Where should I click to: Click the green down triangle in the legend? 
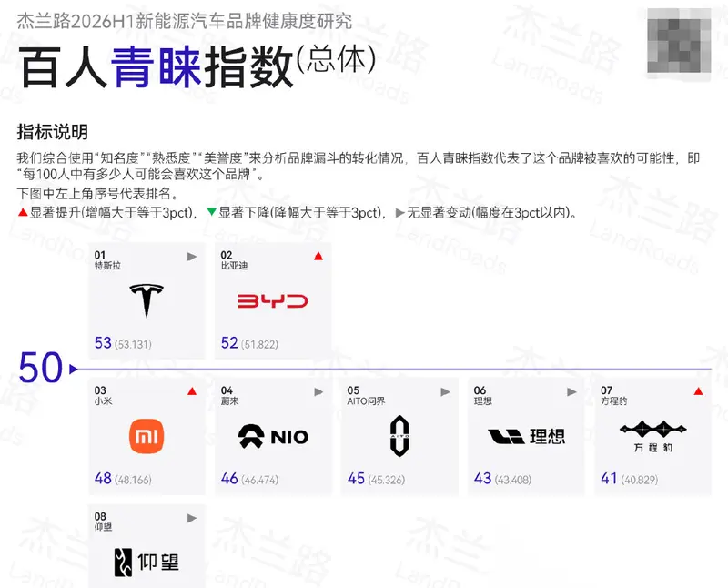tap(212, 212)
